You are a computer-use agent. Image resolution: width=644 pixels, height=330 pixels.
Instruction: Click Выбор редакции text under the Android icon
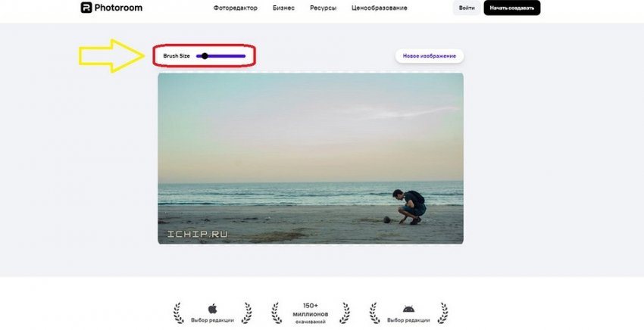click(x=408, y=320)
